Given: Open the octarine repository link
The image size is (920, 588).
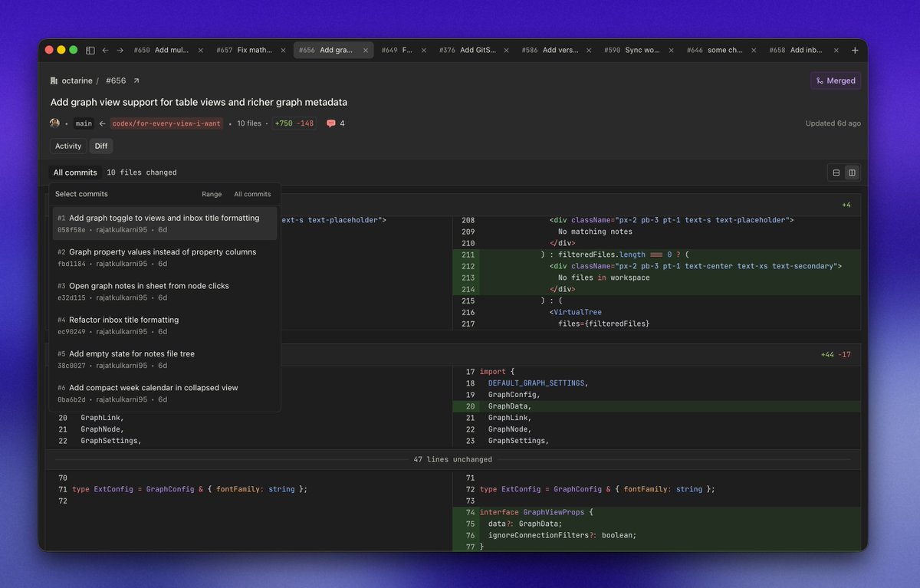Looking at the screenshot, I should (77, 80).
